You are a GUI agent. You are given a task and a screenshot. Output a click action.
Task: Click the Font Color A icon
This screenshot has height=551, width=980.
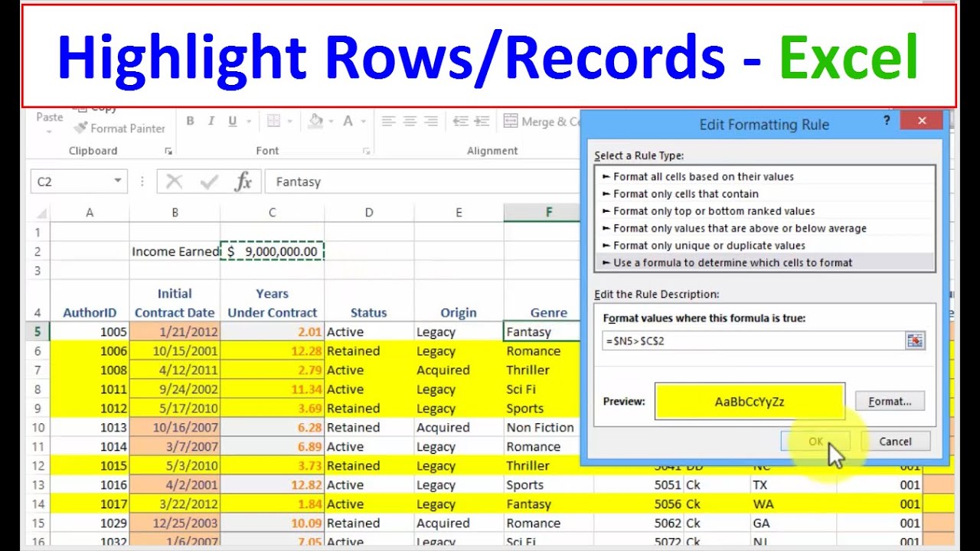tap(348, 121)
